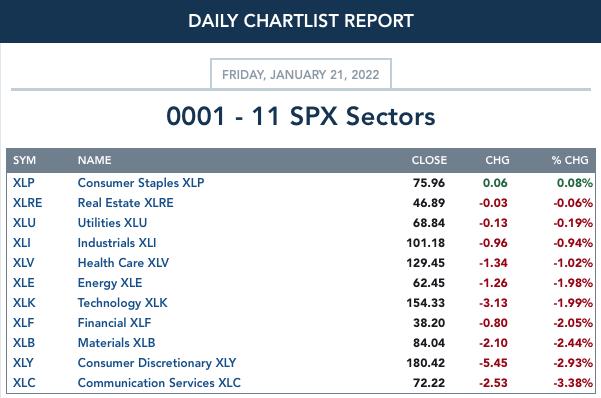
Task: Open Real Estate XLRE name link
Action: (x=125, y=203)
